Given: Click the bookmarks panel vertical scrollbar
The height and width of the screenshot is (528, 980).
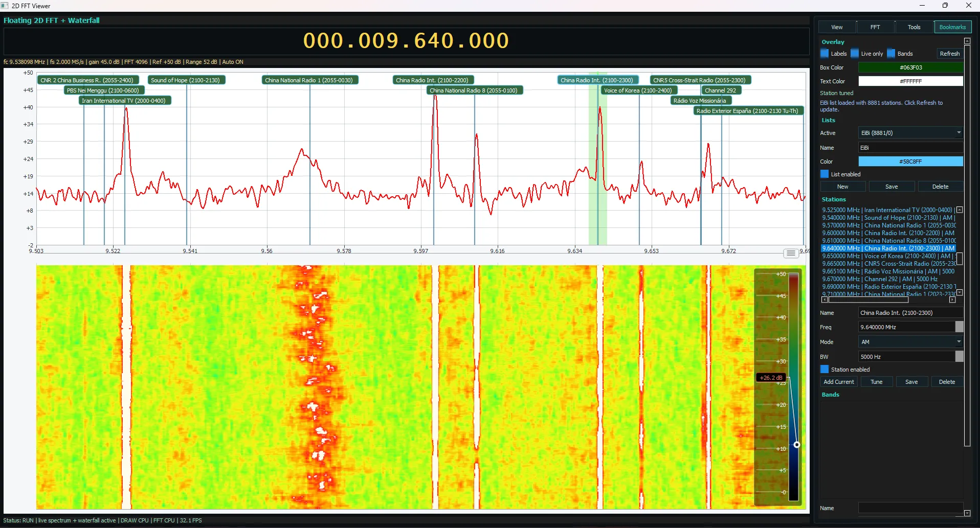Looking at the screenshot, I should [x=967, y=245].
